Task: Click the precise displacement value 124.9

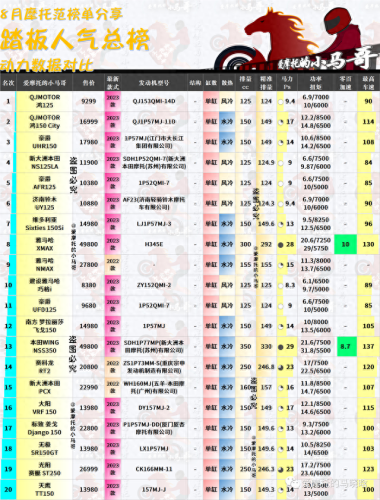Action: click(266, 162)
